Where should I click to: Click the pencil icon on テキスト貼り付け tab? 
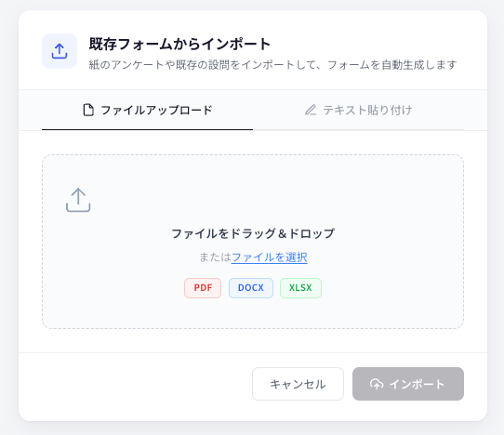tap(311, 110)
